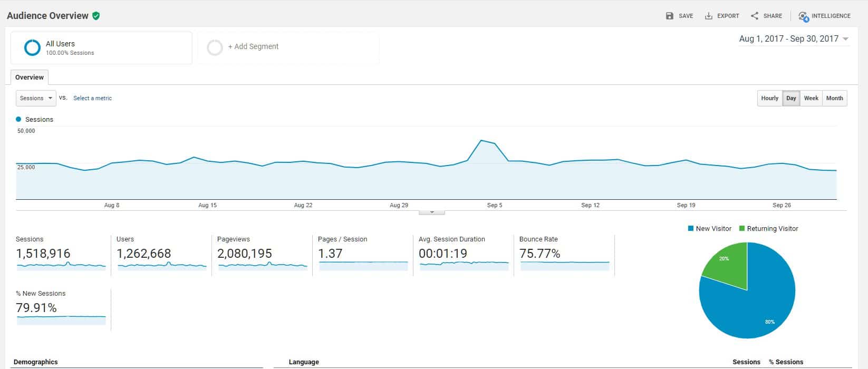Click the Bounce Rate sparkline card
The height and width of the screenshot is (369, 868).
click(564, 256)
